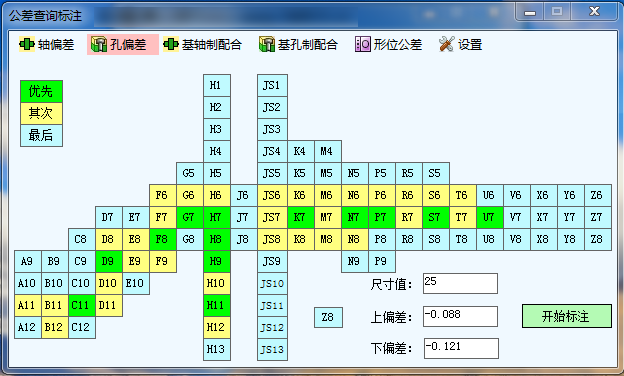Focus the 上偏差 value field

460,316
